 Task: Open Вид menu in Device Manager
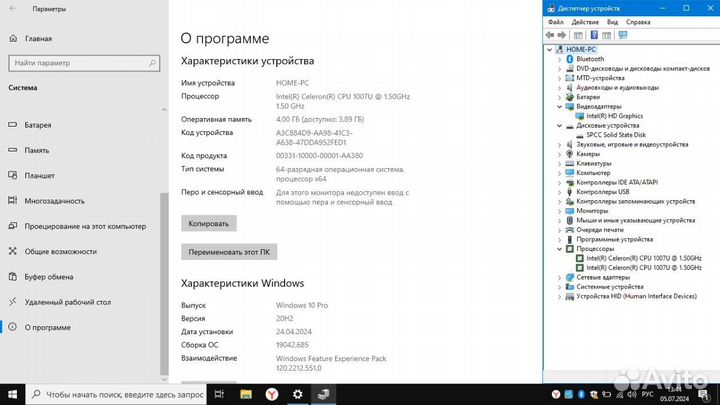(x=613, y=22)
